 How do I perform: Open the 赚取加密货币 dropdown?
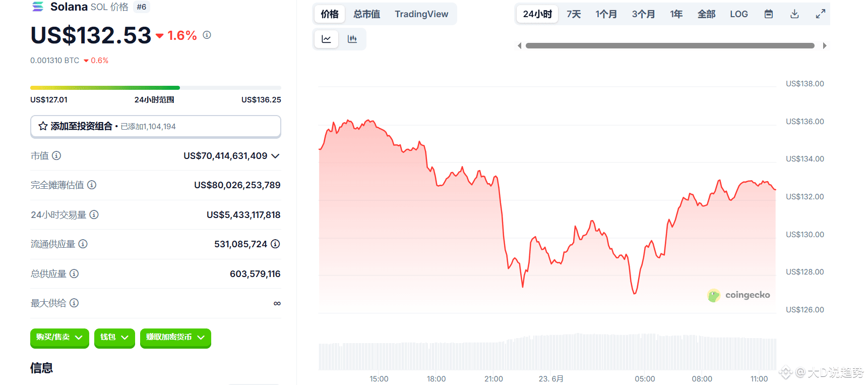175,338
